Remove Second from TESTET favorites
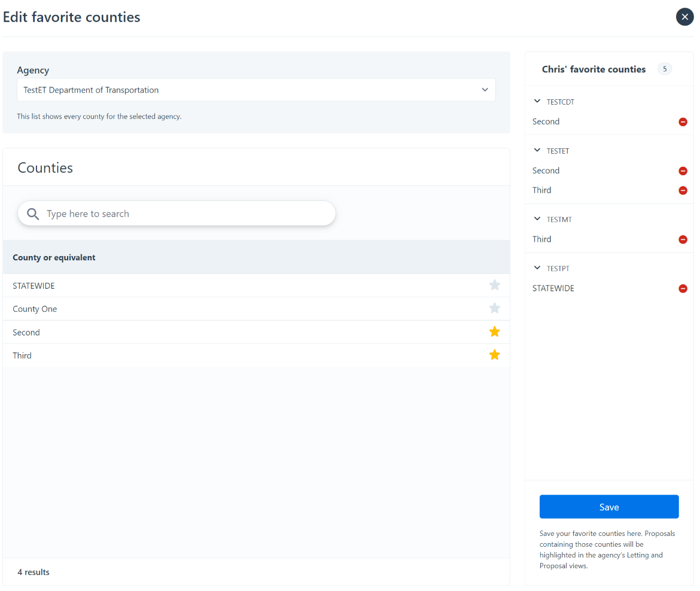 coord(683,171)
